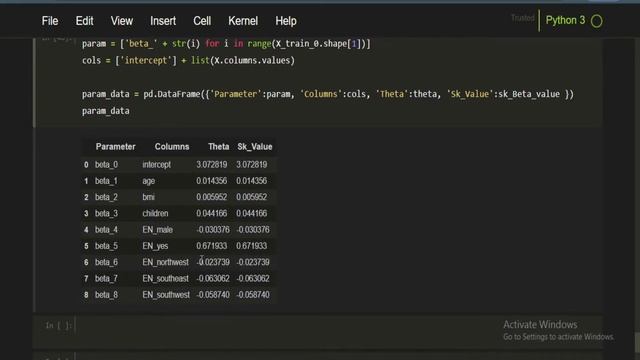Open the Help menu
The image size is (640, 360).
point(286,21)
